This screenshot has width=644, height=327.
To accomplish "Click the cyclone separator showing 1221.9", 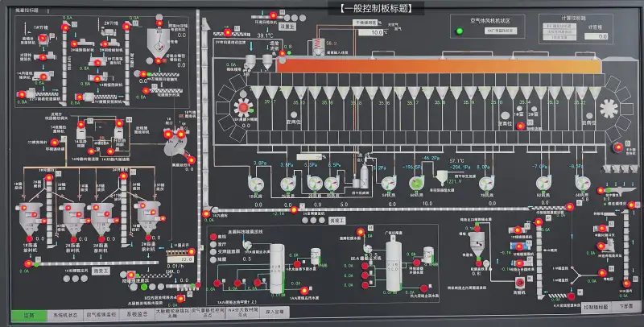I will (442, 176).
